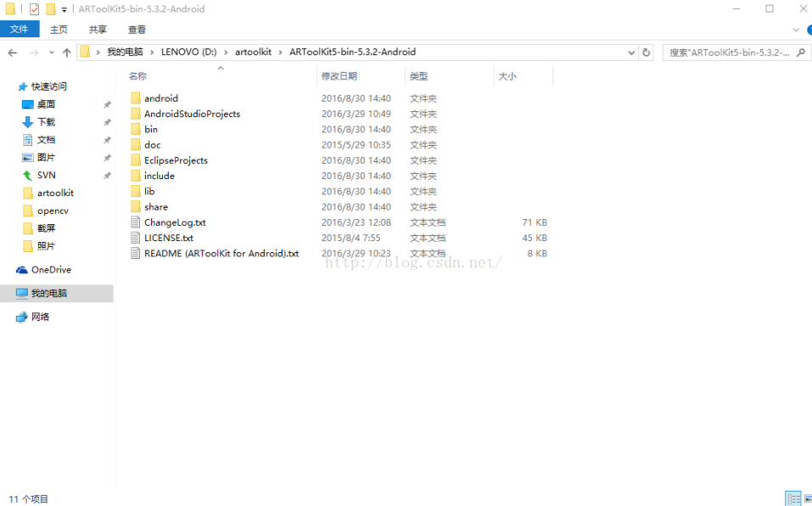The width and height of the screenshot is (812, 506).
Task: Select 桌面 in quick access
Action: (46, 104)
